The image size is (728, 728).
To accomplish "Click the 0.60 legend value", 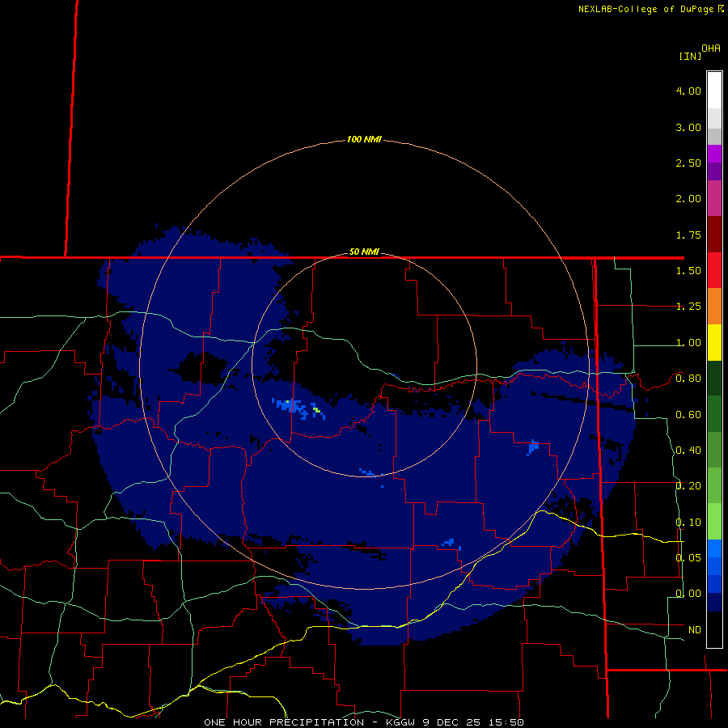I will click(688, 415).
